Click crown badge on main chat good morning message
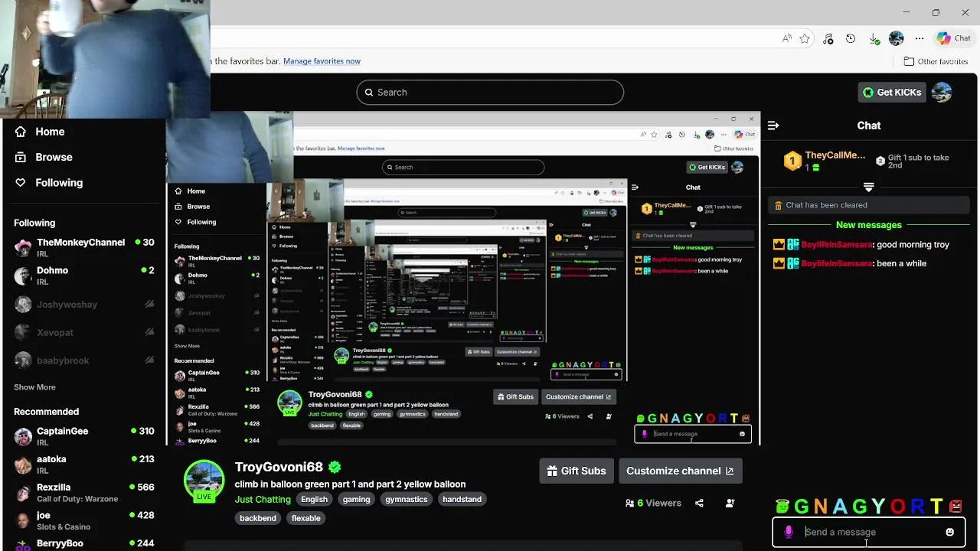 tap(779, 245)
